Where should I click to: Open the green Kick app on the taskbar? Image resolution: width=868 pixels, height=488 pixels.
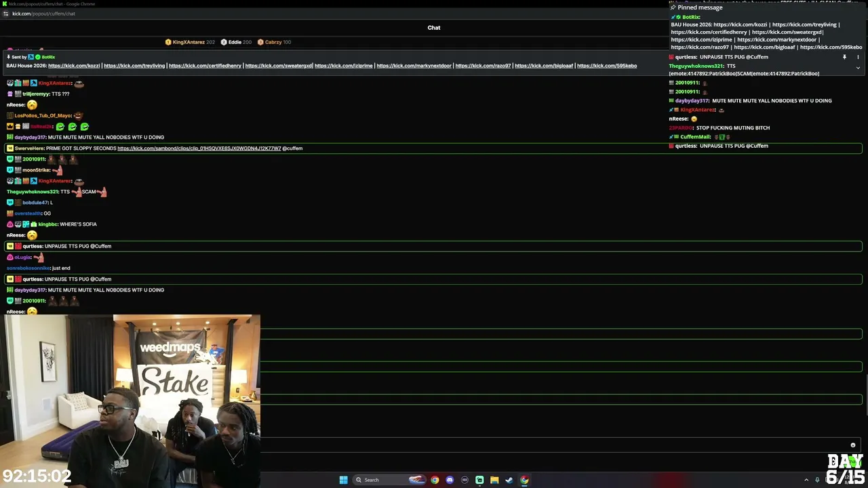click(x=479, y=480)
